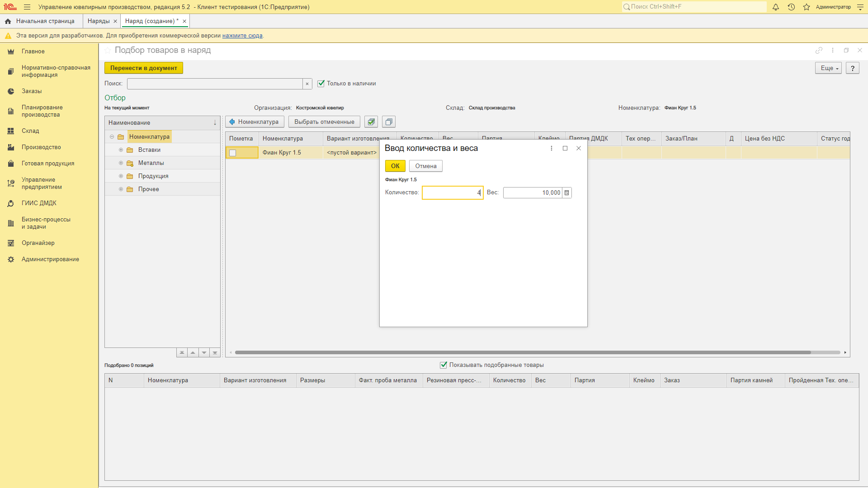Open the Еще dropdown menu
The width and height of the screenshot is (868, 488).
click(x=828, y=68)
